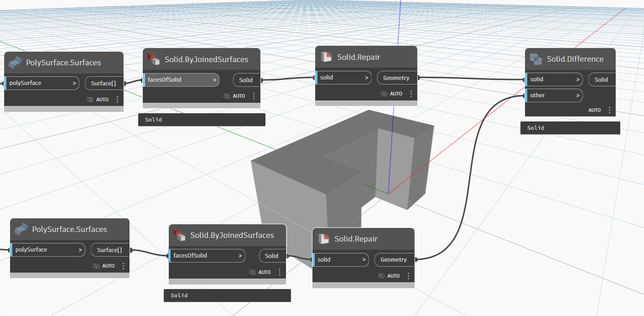The image size is (644, 316).
Task: Expand solid port chevron on Solid.Difference
Action: (x=578, y=79)
